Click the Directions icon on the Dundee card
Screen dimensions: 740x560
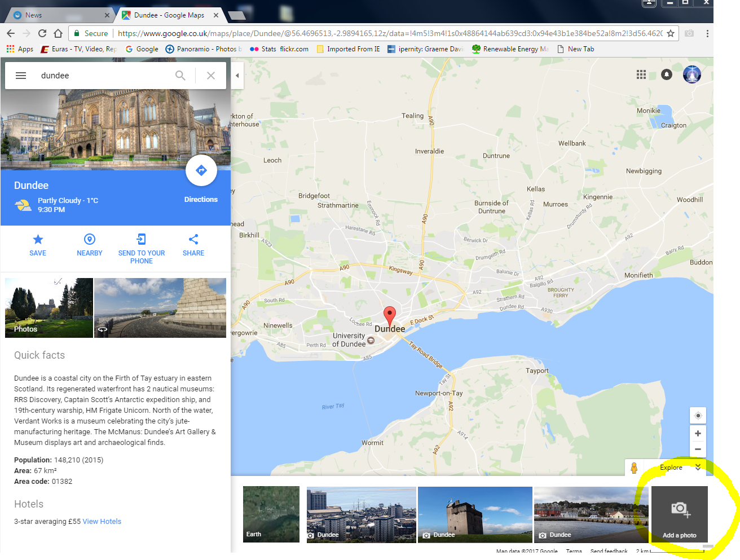coord(201,170)
